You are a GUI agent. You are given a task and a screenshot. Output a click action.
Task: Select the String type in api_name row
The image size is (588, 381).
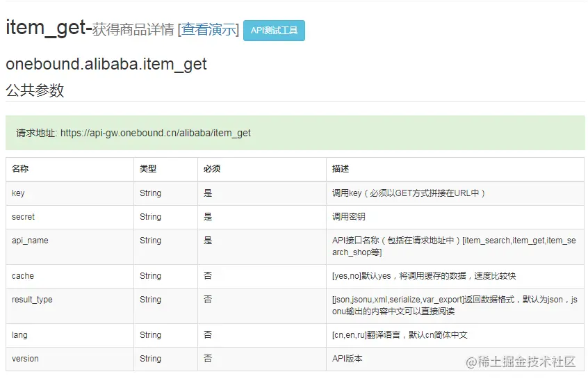click(150, 241)
